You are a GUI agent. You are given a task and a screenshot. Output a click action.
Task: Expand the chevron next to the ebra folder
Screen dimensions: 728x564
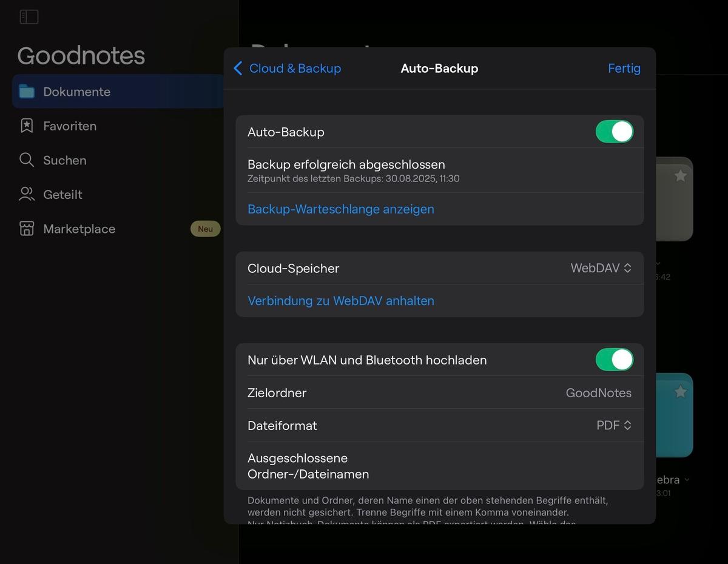pos(687,480)
